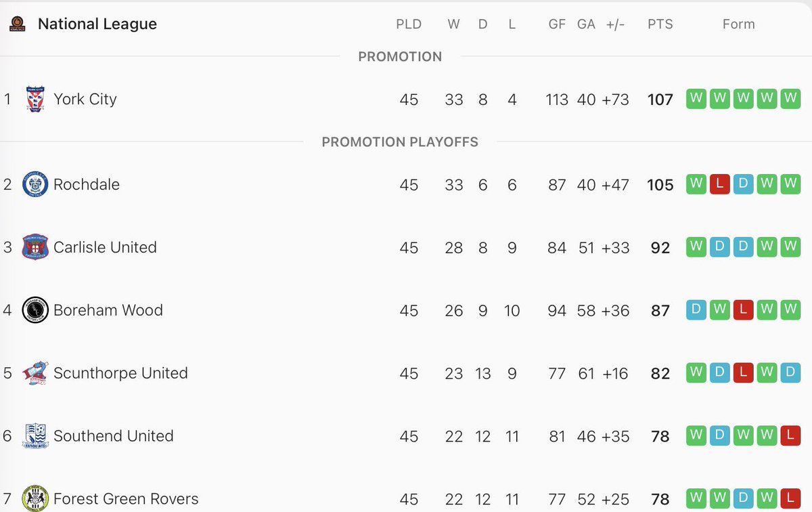Click Rochdale's red L form badge
Screen dimensions: 812x512
point(720,184)
